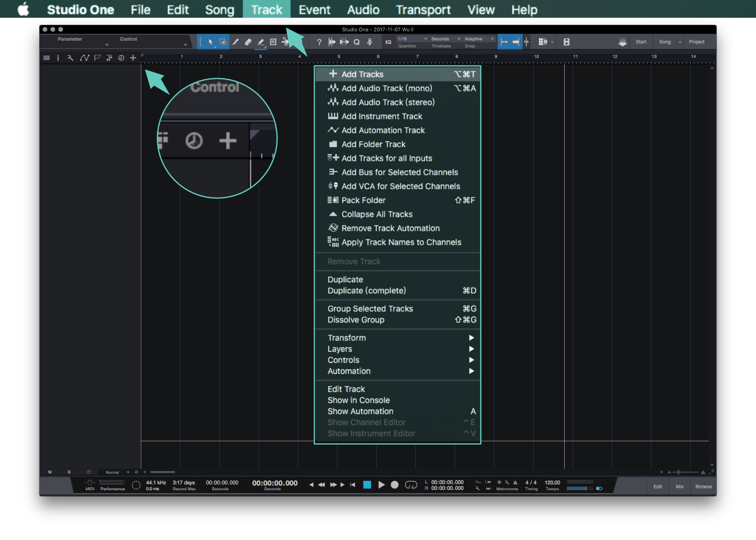This screenshot has width=756, height=540.
Task: Select Duplicate (complete) menu item
Action: click(x=398, y=290)
